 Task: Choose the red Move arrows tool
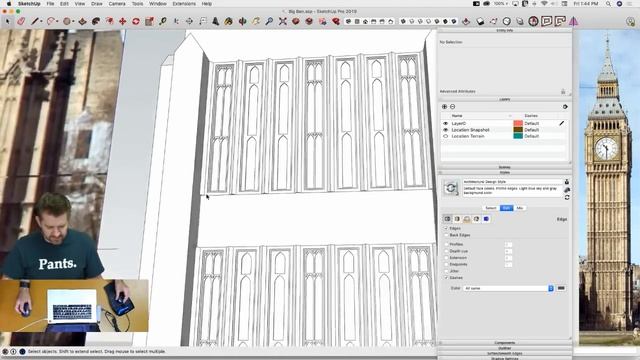click(x=122, y=21)
